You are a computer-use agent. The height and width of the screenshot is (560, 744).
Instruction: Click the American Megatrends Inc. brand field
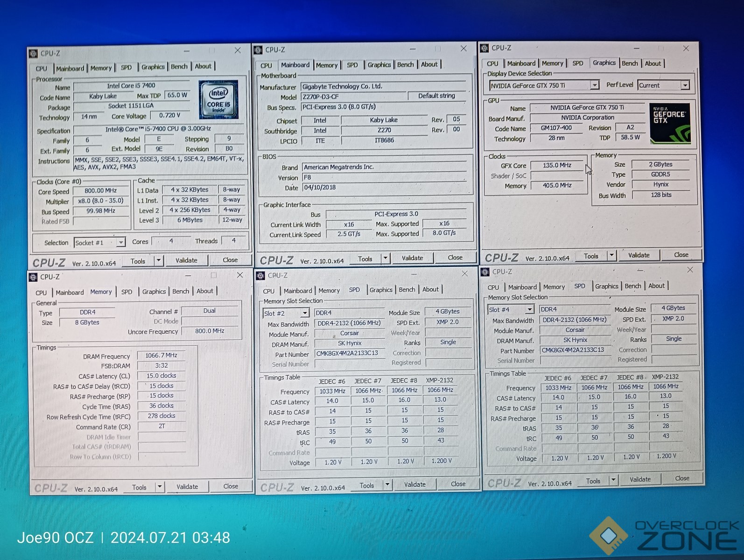[x=385, y=167]
